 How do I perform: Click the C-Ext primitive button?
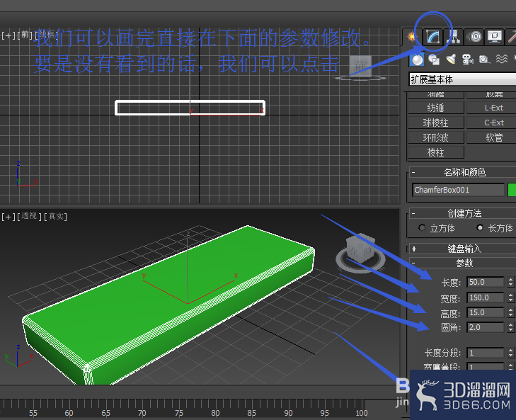pyautogui.click(x=493, y=123)
